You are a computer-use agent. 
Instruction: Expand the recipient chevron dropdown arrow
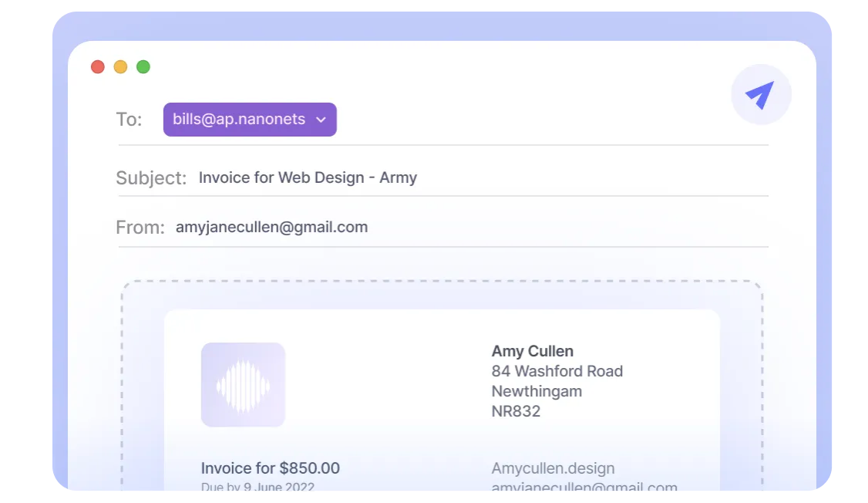pyautogui.click(x=321, y=120)
